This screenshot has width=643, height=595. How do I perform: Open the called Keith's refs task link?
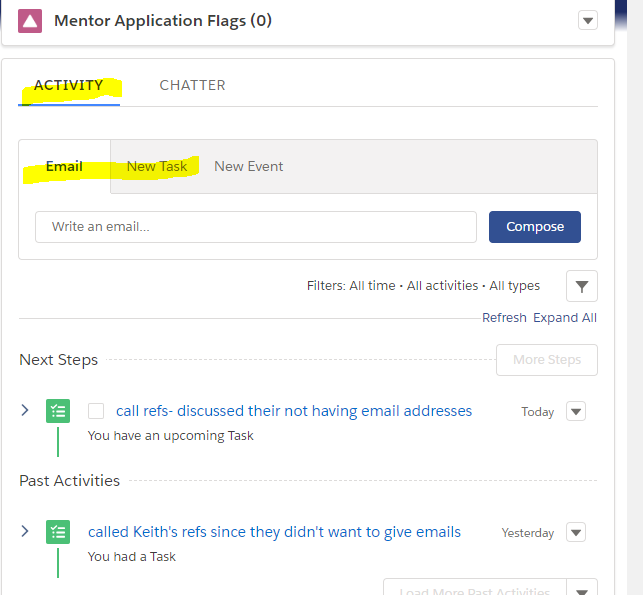point(274,532)
